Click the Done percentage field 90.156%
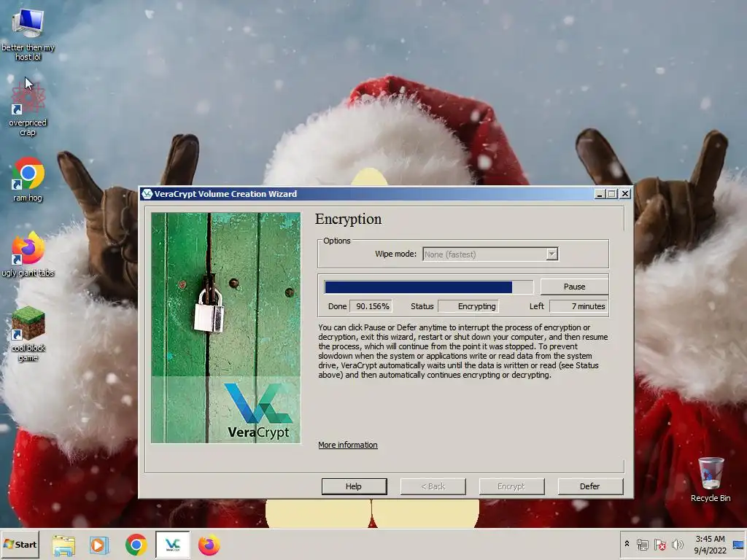The height and width of the screenshot is (560, 747). 371,306
